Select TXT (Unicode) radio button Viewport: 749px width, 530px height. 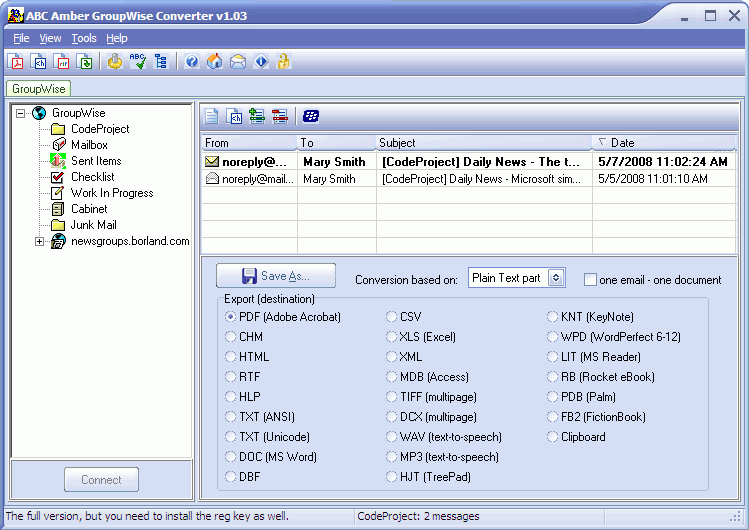(231, 437)
